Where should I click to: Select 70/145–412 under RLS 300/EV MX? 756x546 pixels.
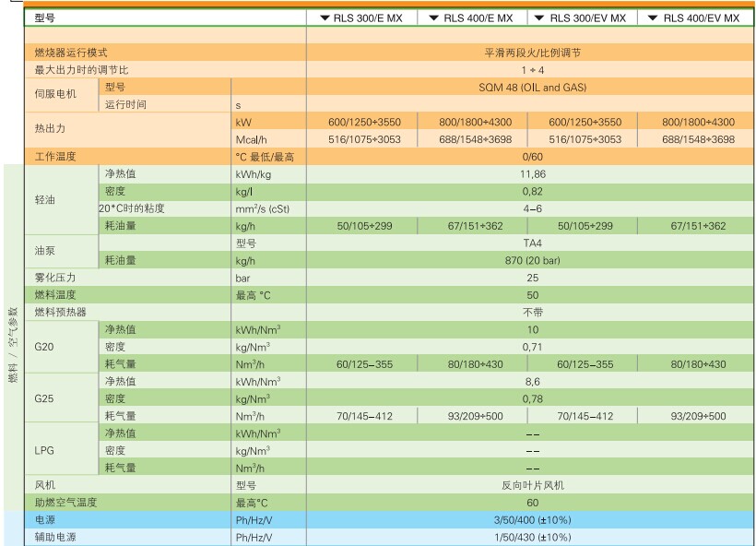pos(585,416)
